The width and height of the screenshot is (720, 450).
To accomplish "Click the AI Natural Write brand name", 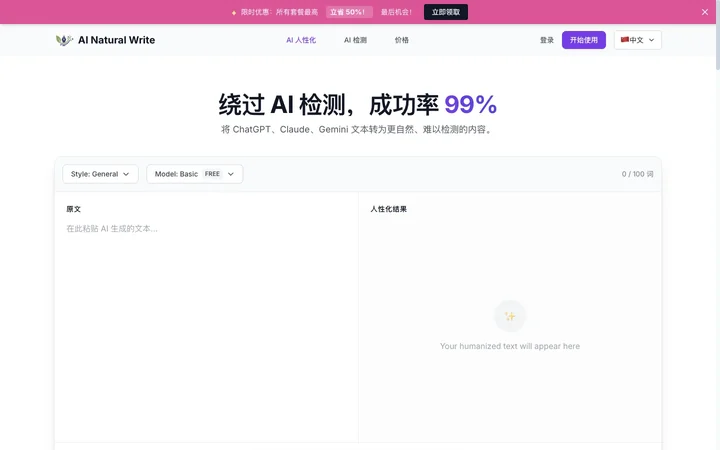I will [x=116, y=40].
